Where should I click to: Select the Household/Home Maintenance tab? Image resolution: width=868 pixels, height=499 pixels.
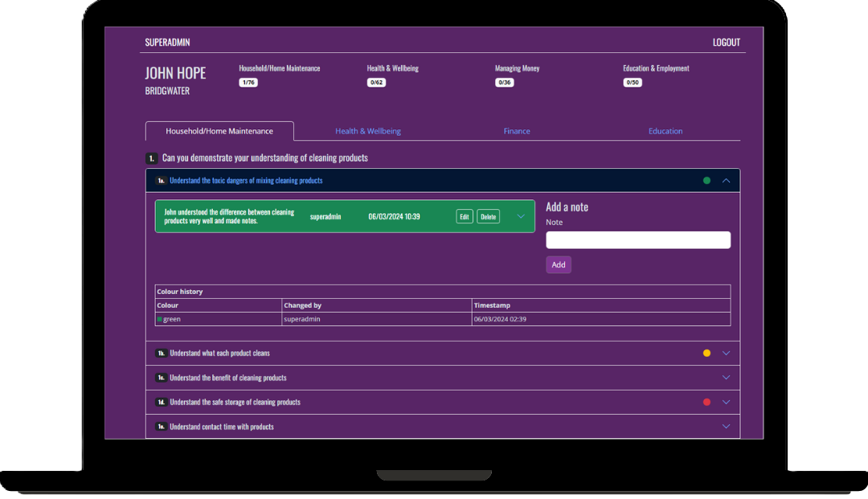[219, 131]
